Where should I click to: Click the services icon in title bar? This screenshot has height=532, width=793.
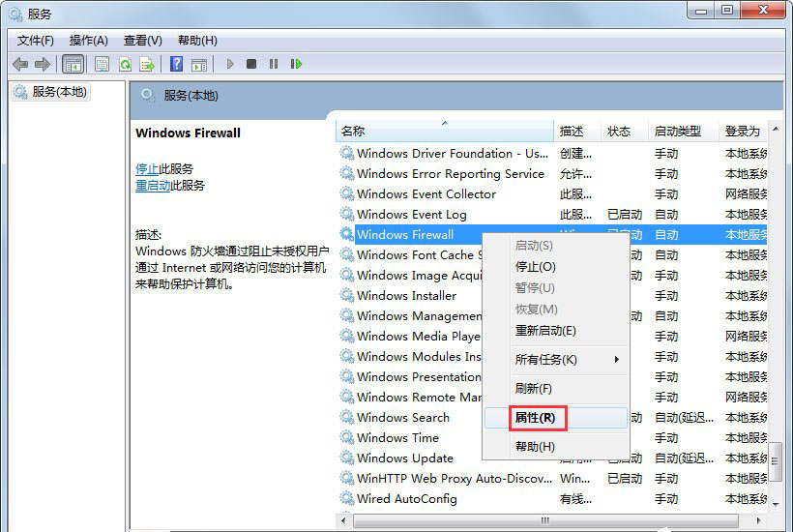[15, 15]
